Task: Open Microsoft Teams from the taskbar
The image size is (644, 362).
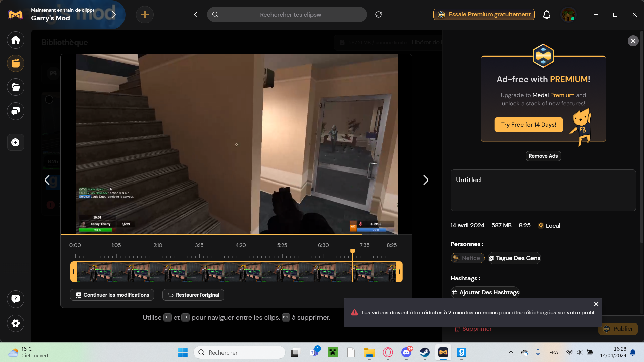Action: click(x=314, y=353)
